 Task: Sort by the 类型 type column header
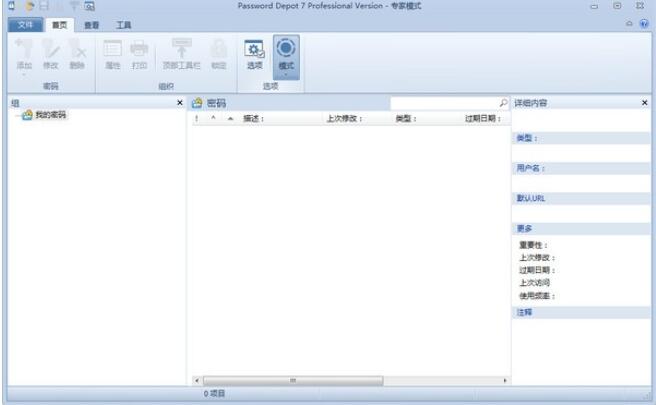coord(406,119)
